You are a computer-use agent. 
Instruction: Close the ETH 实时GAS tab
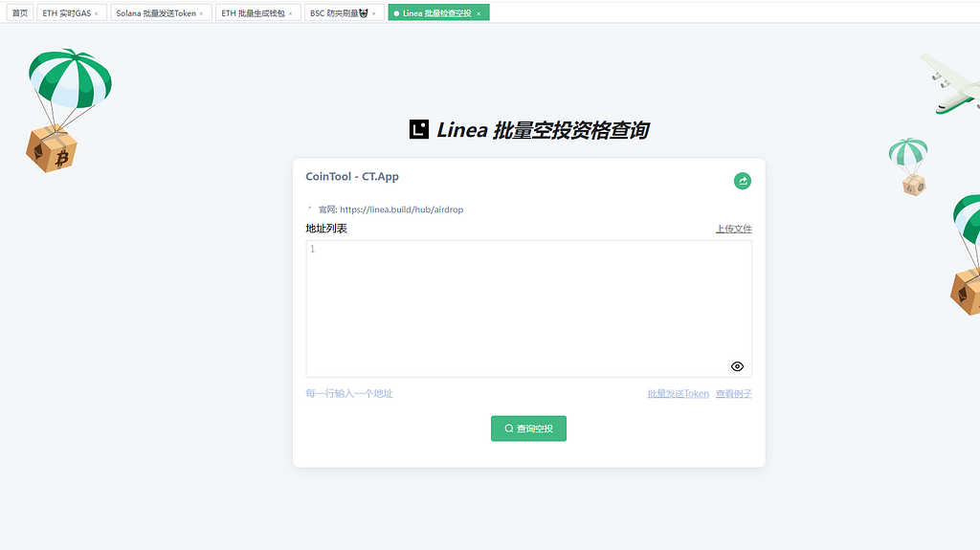[97, 13]
